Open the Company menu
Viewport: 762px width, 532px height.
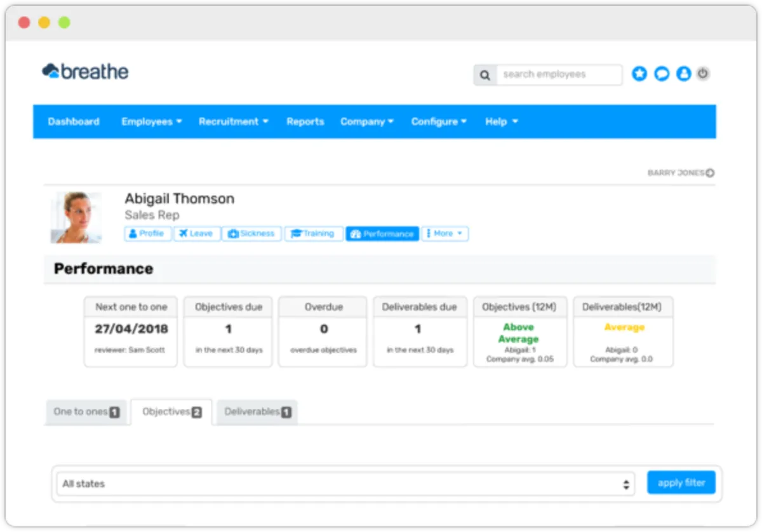(367, 121)
